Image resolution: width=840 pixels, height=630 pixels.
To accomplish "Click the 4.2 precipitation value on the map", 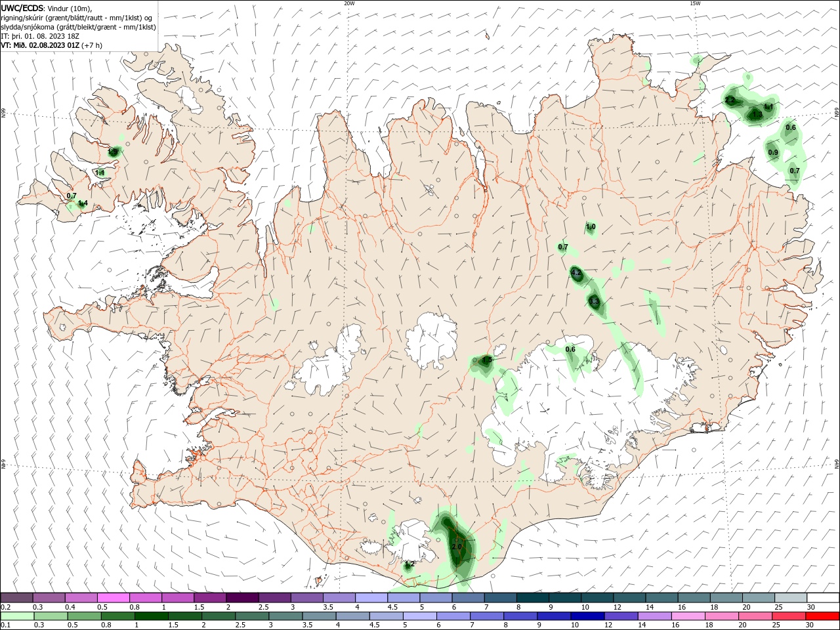I will click(576, 272).
